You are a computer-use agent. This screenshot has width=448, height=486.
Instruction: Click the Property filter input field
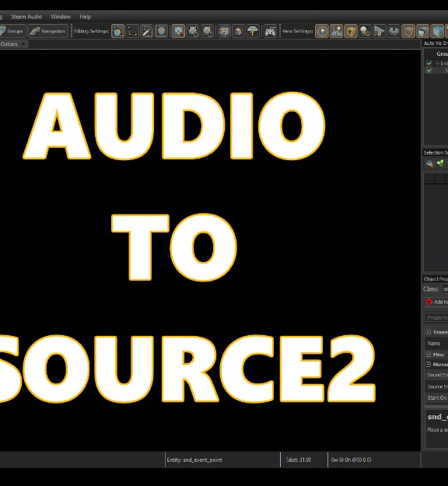point(436,318)
